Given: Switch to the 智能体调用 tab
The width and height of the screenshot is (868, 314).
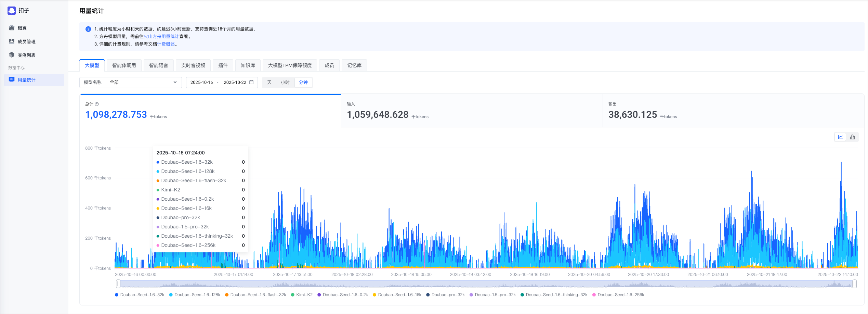Looking at the screenshot, I should [x=124, y=65].
